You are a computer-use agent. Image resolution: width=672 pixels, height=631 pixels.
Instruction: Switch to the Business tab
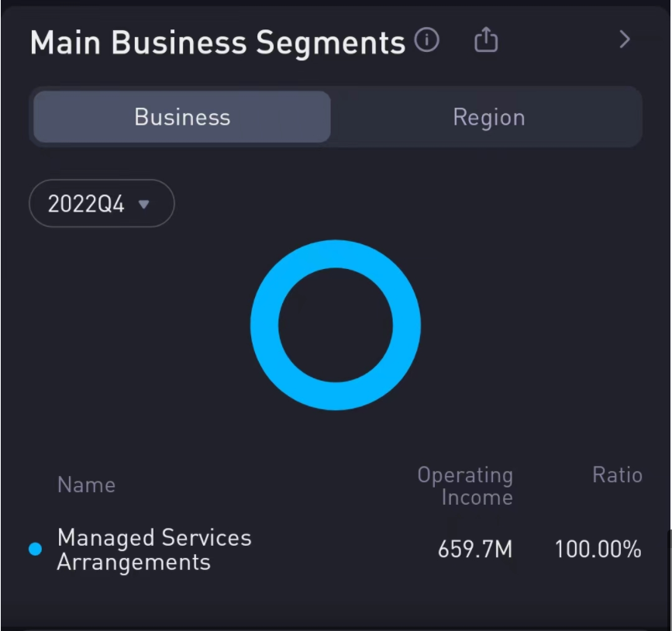[x=182, y=117]
